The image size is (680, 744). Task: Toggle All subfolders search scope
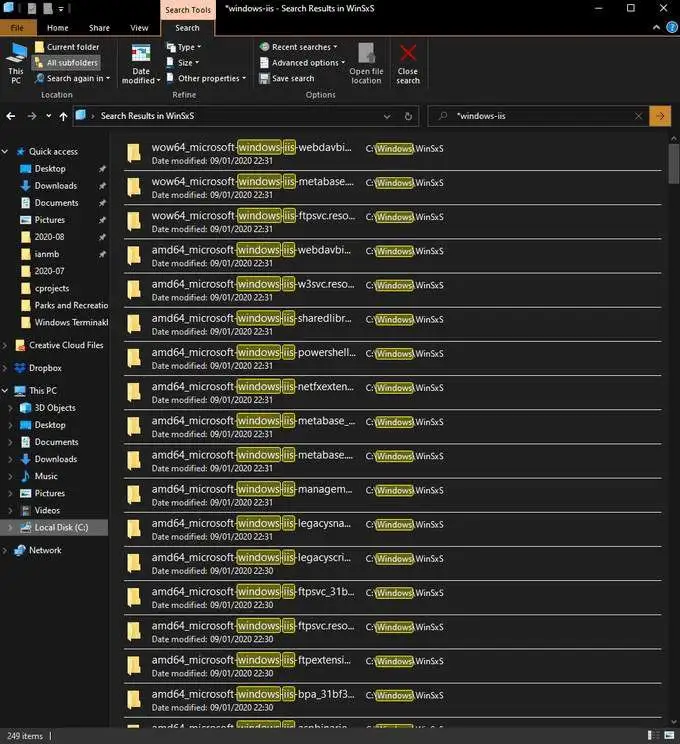tap(66, 63)
